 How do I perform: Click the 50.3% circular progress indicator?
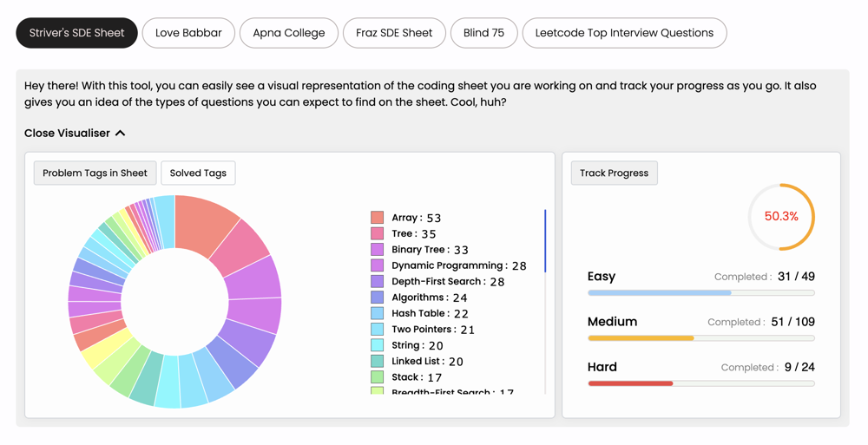(x=781, y=217)
